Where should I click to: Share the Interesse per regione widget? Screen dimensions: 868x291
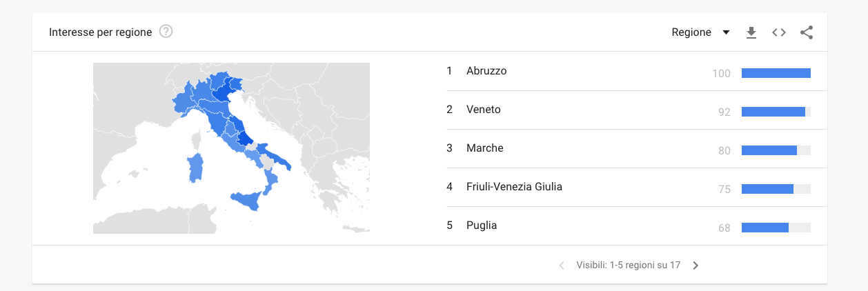[807, 32]
